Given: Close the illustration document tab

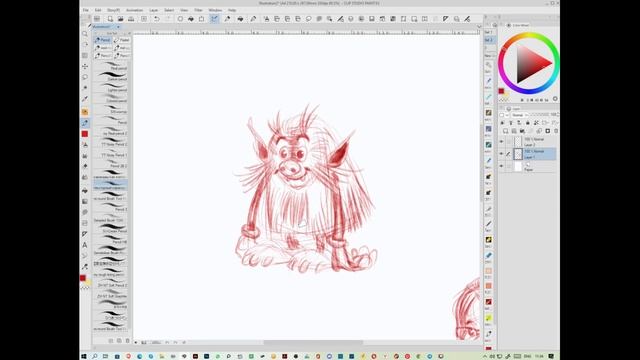Looking at the screenshot, I should [118, 27].
